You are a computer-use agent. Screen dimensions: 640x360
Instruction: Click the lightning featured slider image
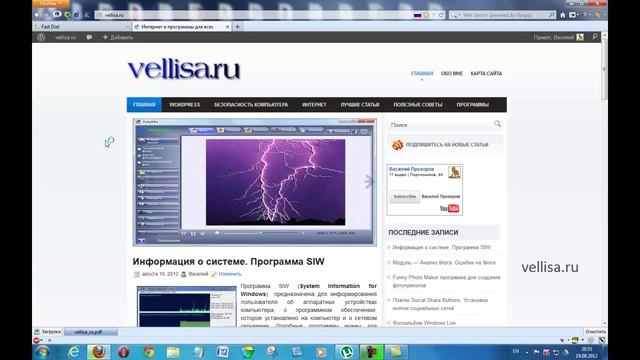click(255, 182)
